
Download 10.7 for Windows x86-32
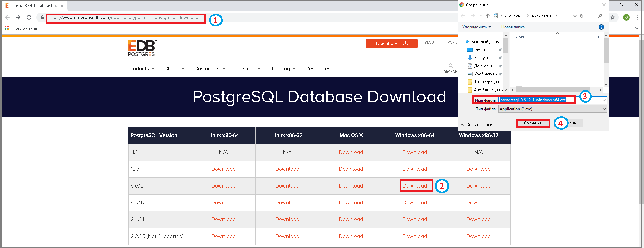tap(479, 169)
